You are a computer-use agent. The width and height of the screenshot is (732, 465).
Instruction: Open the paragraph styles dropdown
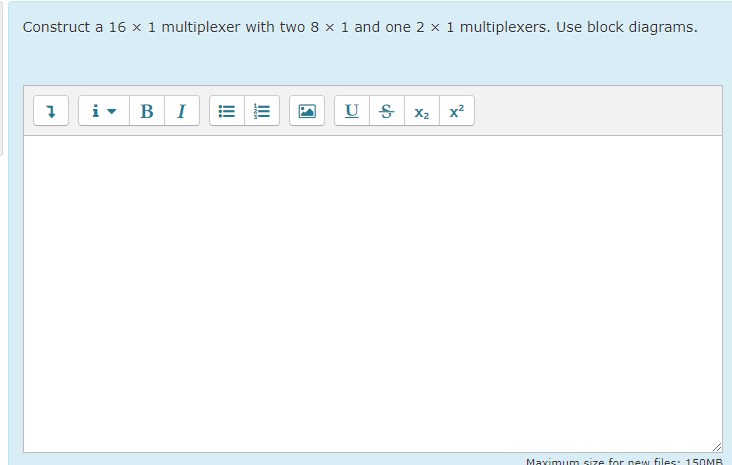tap(104, 111)
